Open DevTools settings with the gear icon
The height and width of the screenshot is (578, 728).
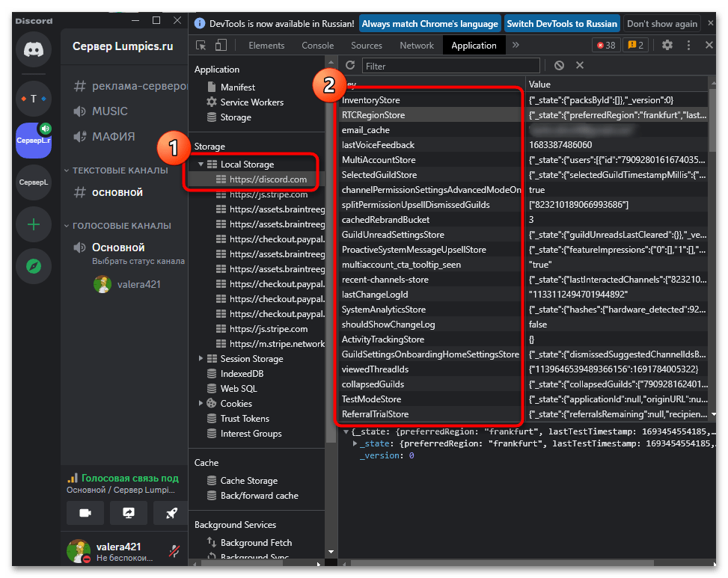coord(667,45)
